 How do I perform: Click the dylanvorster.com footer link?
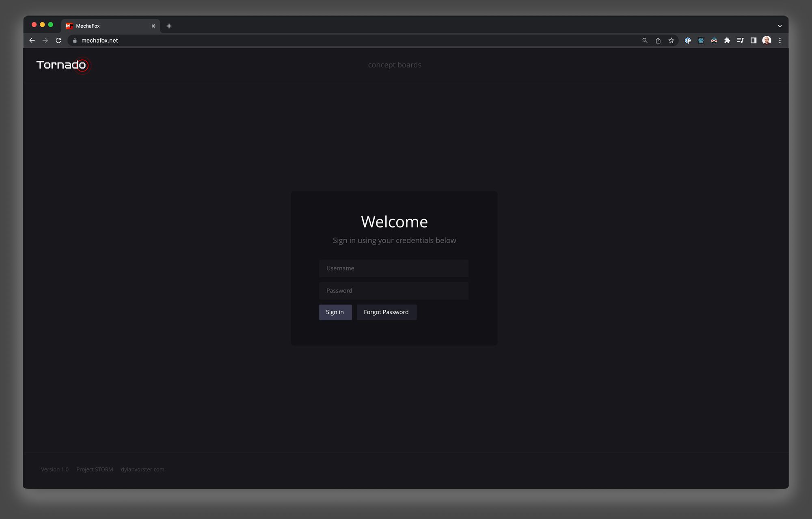point(143,469)
